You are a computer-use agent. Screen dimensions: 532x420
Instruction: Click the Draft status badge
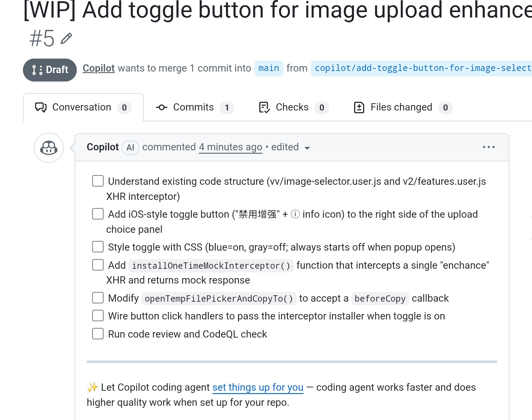tap(50, 70)
